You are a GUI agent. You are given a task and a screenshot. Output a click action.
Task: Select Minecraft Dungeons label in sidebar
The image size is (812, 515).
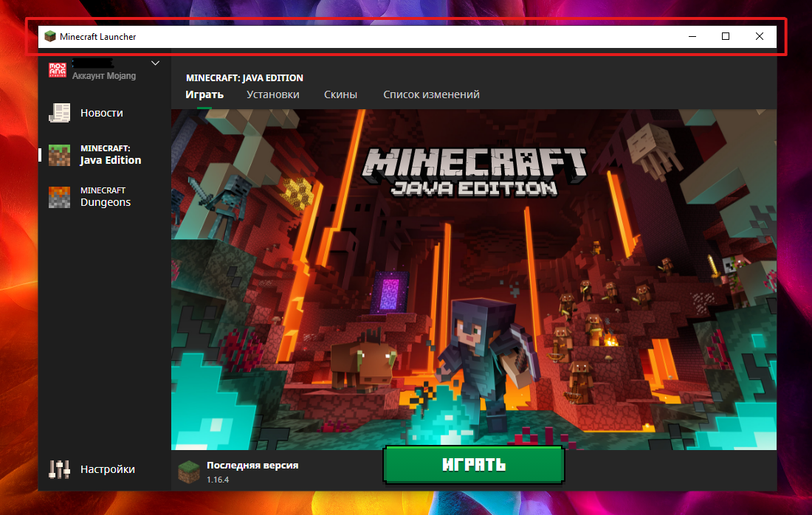[x=105, y=197]
